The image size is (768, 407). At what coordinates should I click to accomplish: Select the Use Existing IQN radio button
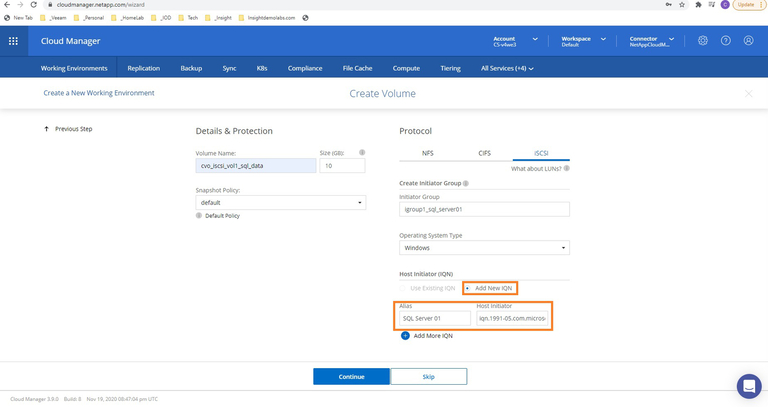[x=404, y=288]
